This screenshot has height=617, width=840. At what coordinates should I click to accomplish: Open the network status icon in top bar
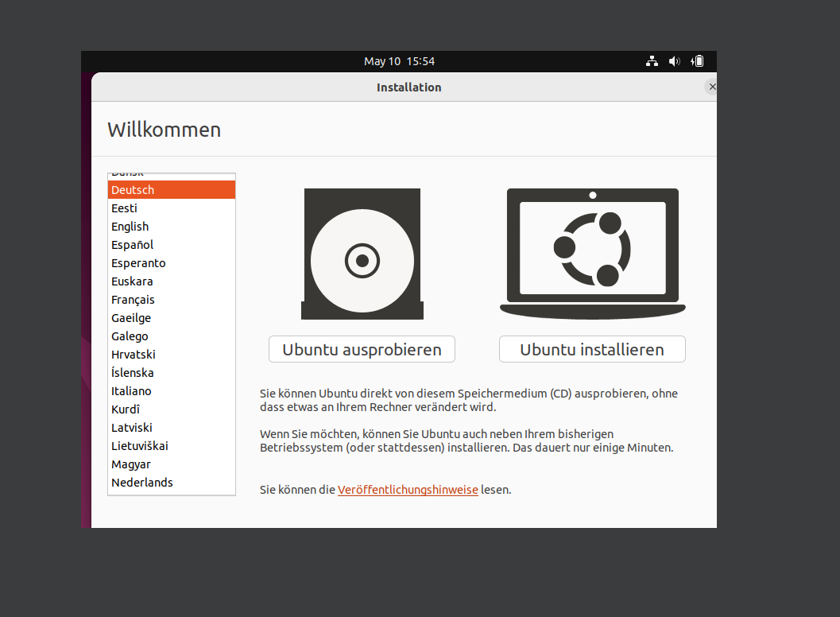(652, 61)
